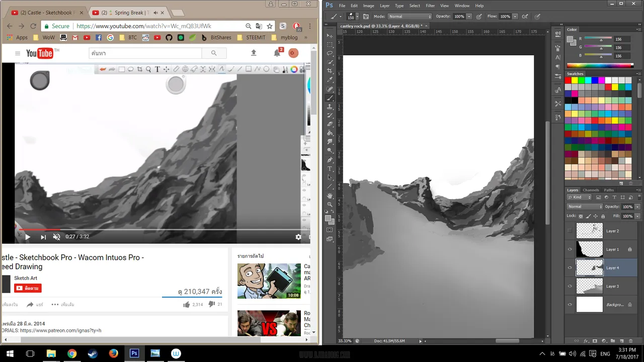This screenshot has height=362, width=644.
Task: Switch to the Spring Break Chrome tab
Action: (128, 13)
